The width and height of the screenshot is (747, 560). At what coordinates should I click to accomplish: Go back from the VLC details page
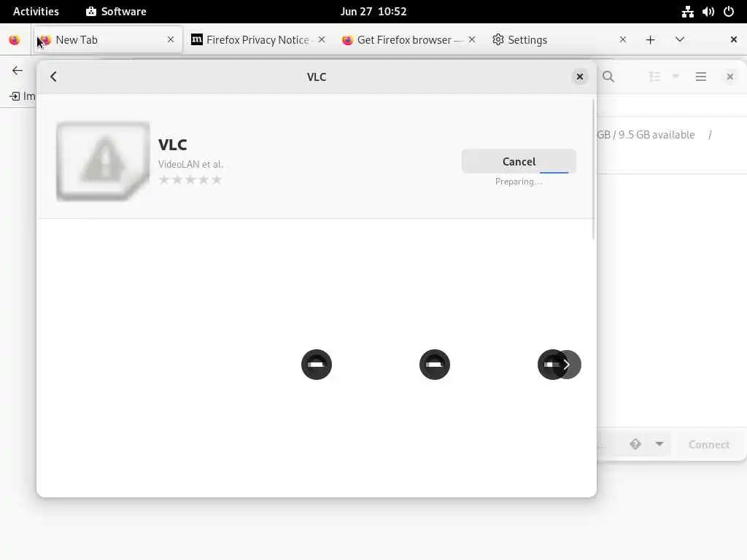tap(53, 77)
